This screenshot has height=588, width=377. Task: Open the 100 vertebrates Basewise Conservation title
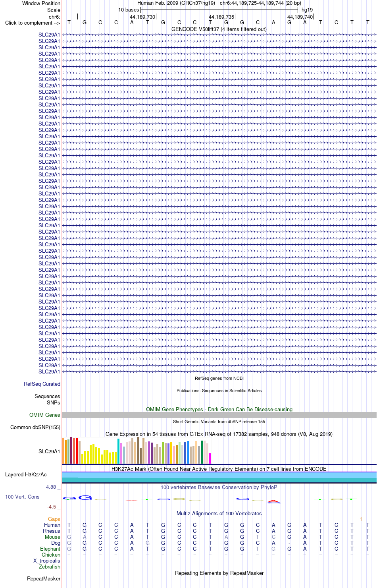[219, 487]
